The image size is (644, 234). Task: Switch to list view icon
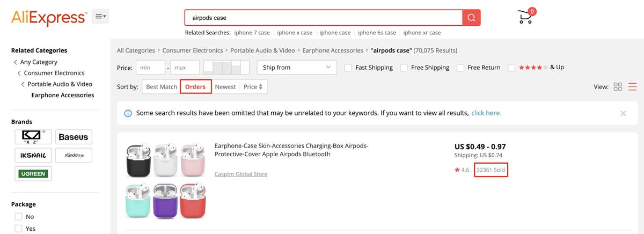coord(632,87)
